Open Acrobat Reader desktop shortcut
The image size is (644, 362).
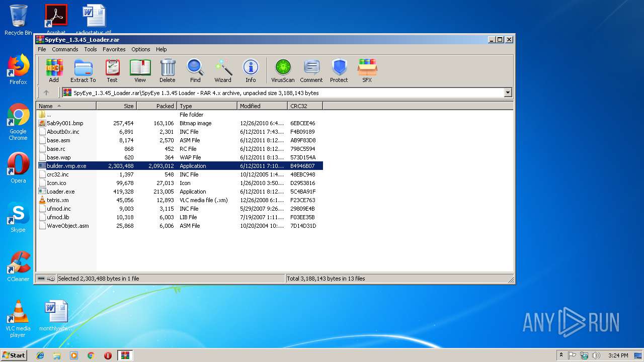(56, 19)
